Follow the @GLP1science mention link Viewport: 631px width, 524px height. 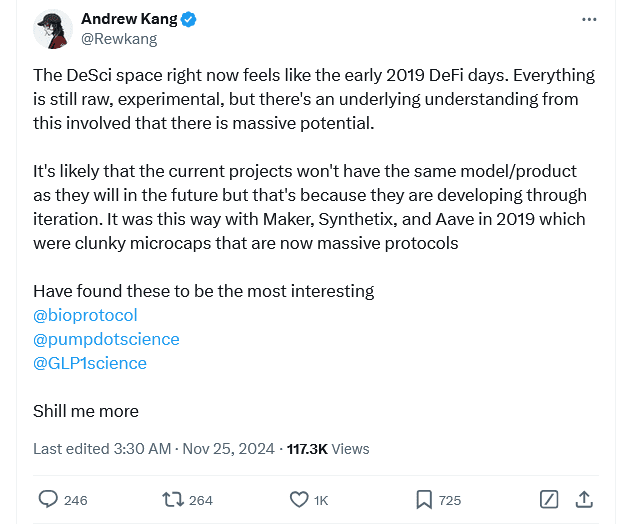[90, 363]
